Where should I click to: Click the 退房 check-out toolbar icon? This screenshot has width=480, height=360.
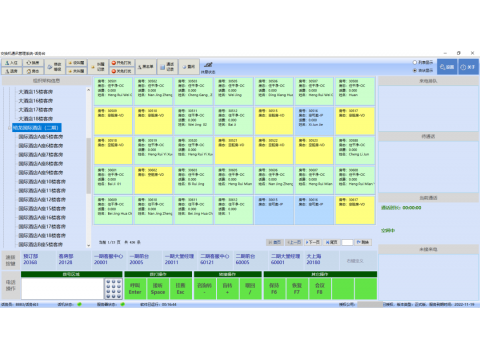click(12, 71)
